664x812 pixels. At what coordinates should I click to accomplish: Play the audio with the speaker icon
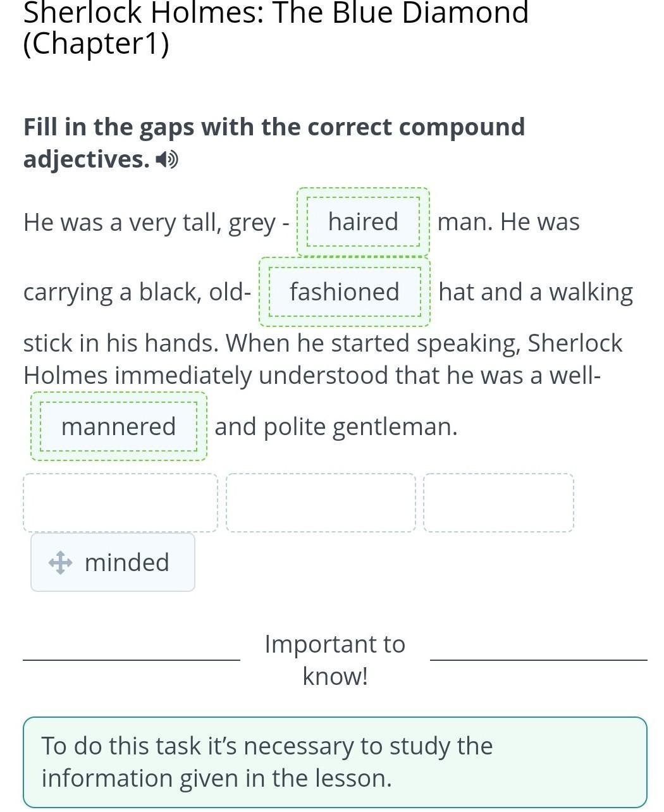pos(168,160)
